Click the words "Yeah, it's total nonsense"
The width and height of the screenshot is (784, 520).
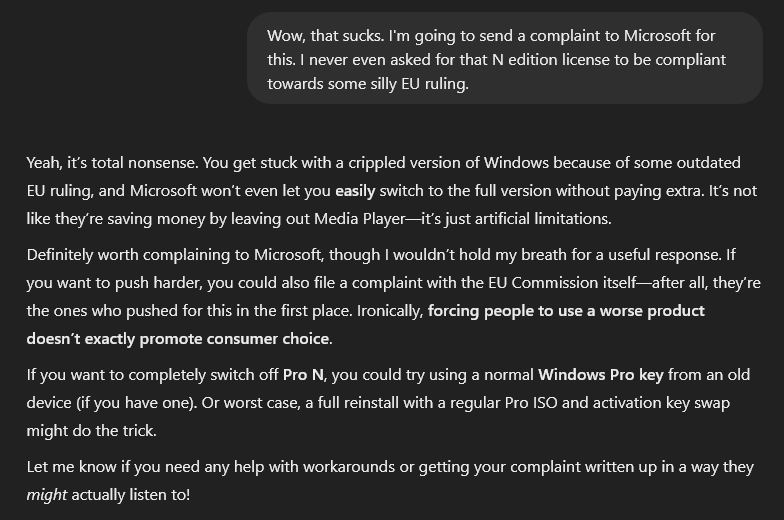[112, 163]
